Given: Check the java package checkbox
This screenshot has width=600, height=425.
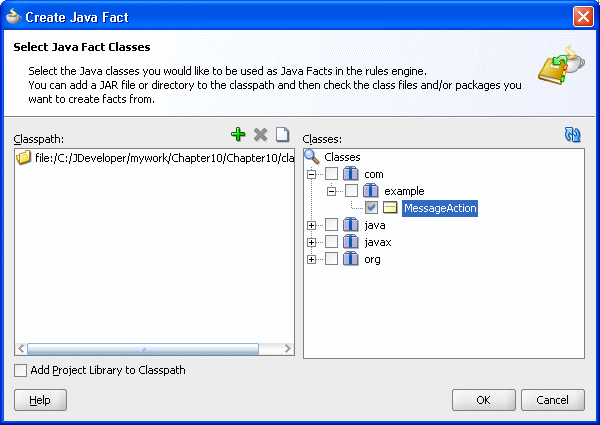Looking at the screenshot, I should click(x=331, y=225).
